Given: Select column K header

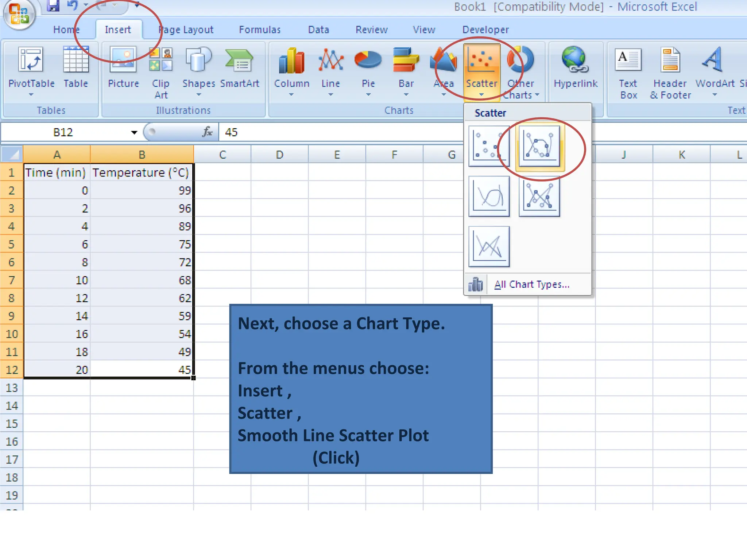Looking at the screenshot, I should (681, 155).
